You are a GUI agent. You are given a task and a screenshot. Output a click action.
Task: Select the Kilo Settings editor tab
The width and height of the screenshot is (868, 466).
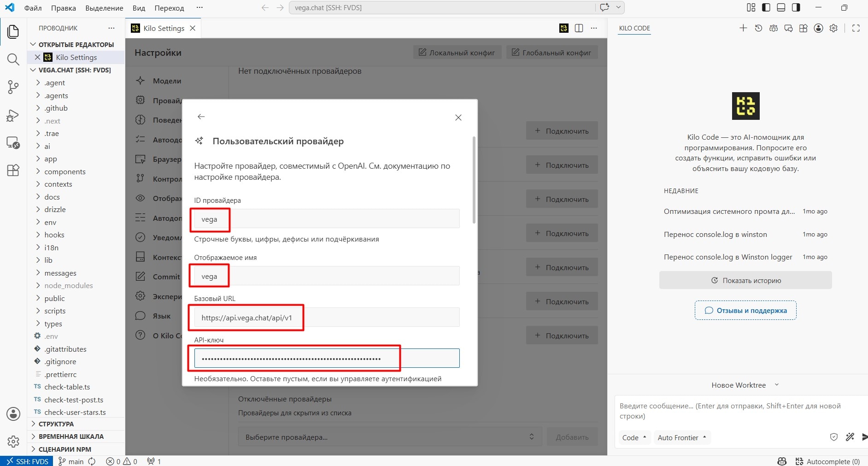[x=164, y=28]
